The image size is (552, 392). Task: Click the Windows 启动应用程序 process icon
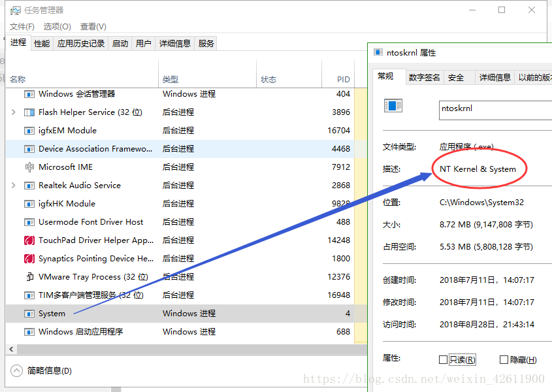(29, 332)
